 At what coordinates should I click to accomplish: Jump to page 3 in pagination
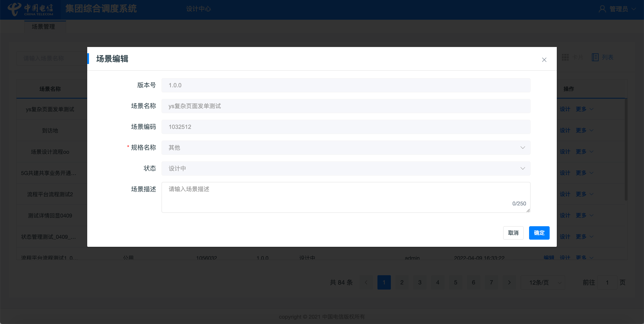click(x=420, y=282)
